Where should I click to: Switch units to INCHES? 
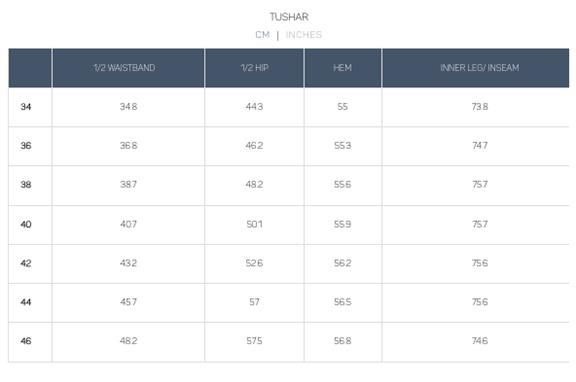point(304,35)
